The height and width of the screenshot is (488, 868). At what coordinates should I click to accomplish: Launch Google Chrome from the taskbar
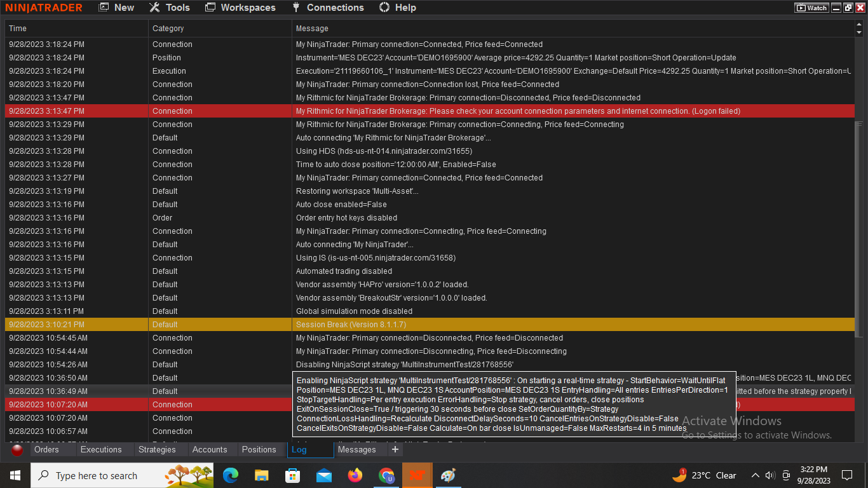pyautogui.click(x=386, y=475)
